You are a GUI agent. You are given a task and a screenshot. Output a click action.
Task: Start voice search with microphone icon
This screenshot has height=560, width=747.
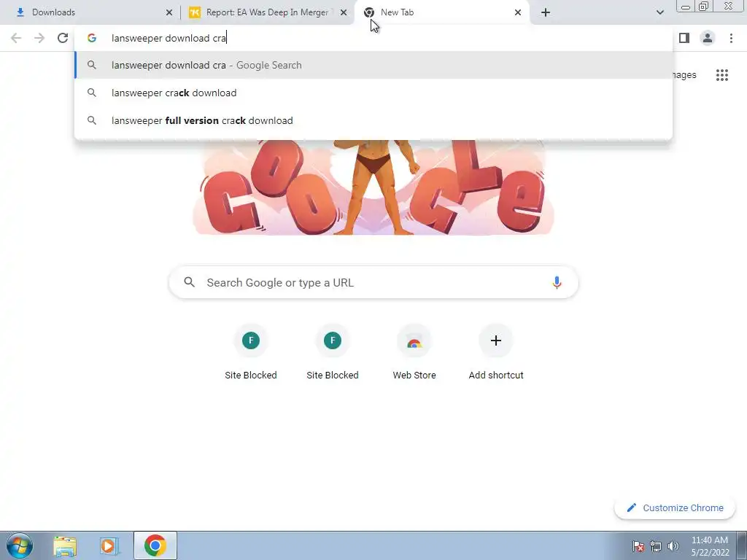[x=557, y=282]
